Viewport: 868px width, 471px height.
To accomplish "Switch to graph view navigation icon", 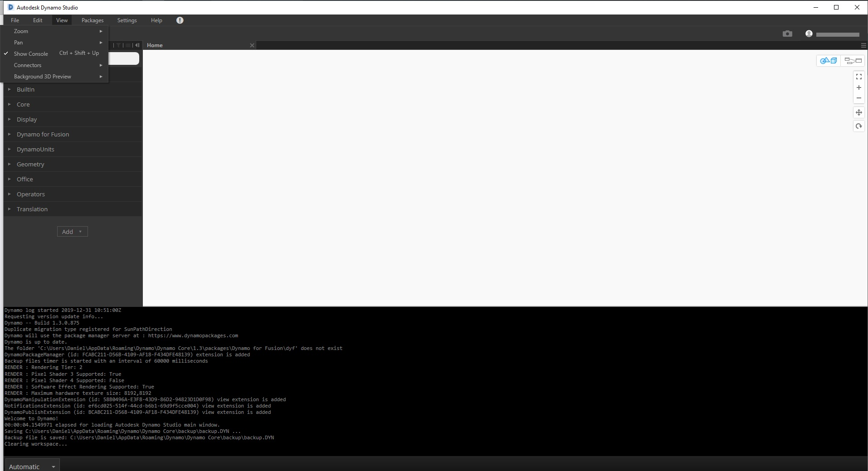I will point(853,61).
